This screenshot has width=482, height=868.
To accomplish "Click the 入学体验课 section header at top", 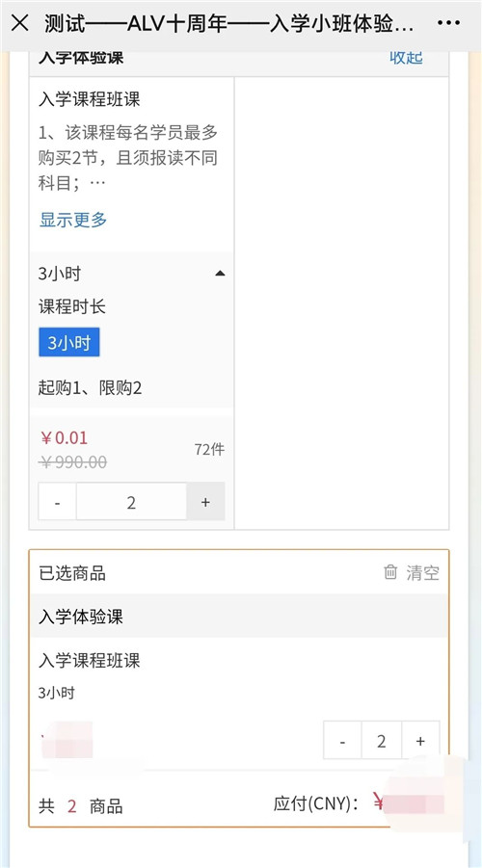I will [81, 57].
